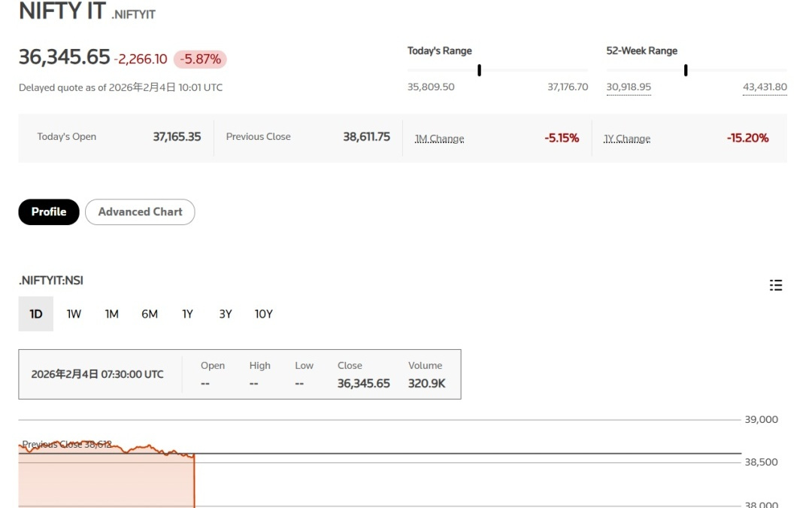812x508 pixels.
Task: Switch chart to 1D timeframe
Action: click(x=36, y=314)
